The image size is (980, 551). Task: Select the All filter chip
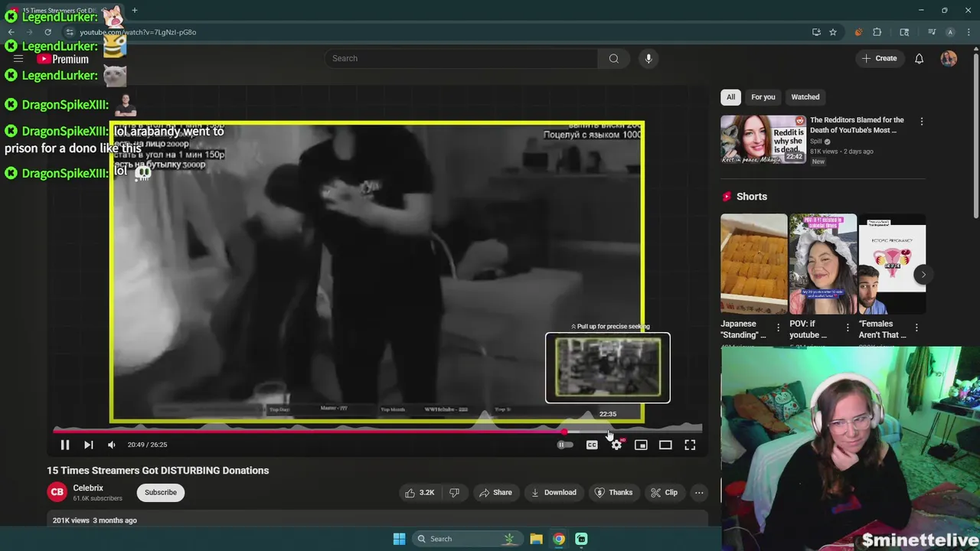click(x=730, y=97)
